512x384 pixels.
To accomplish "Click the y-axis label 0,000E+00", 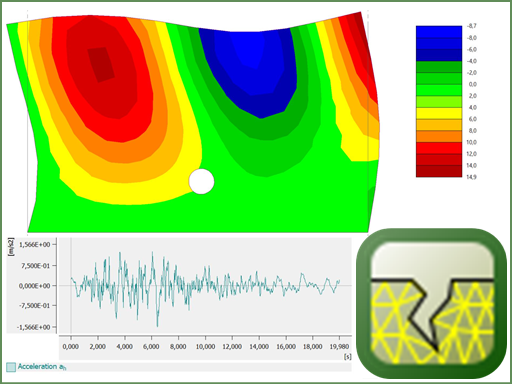I will pos(35,286).
